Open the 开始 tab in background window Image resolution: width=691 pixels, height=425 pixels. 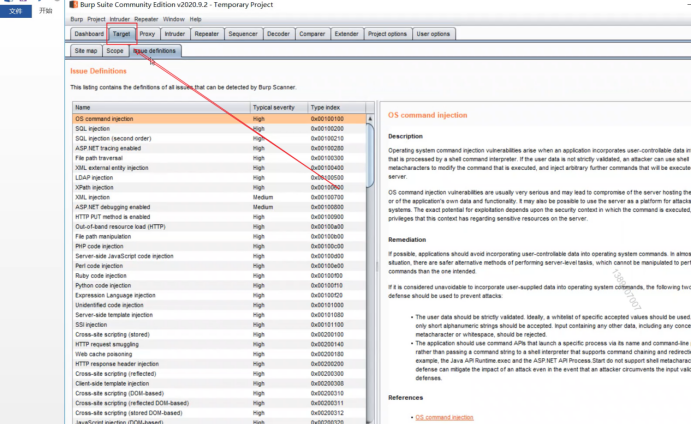pos(45,11)
